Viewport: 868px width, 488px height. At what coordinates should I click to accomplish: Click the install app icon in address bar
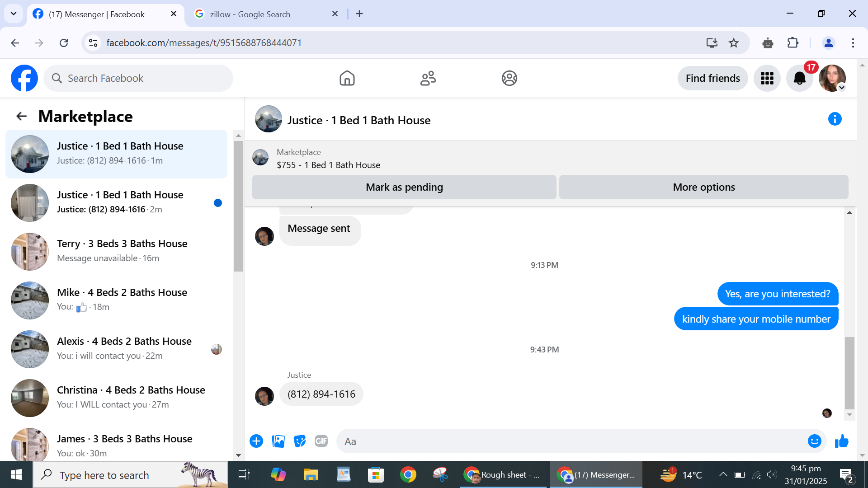[712, 43]
